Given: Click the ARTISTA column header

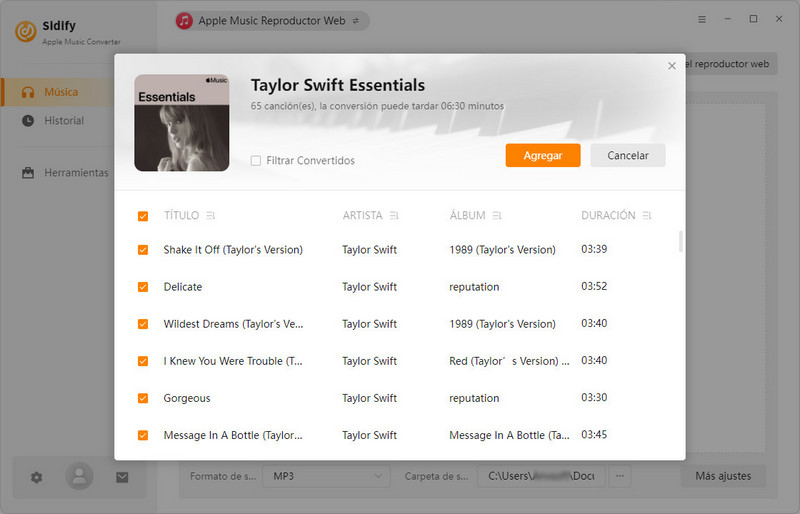Looking at the screenshot, I should click(362, 215).
